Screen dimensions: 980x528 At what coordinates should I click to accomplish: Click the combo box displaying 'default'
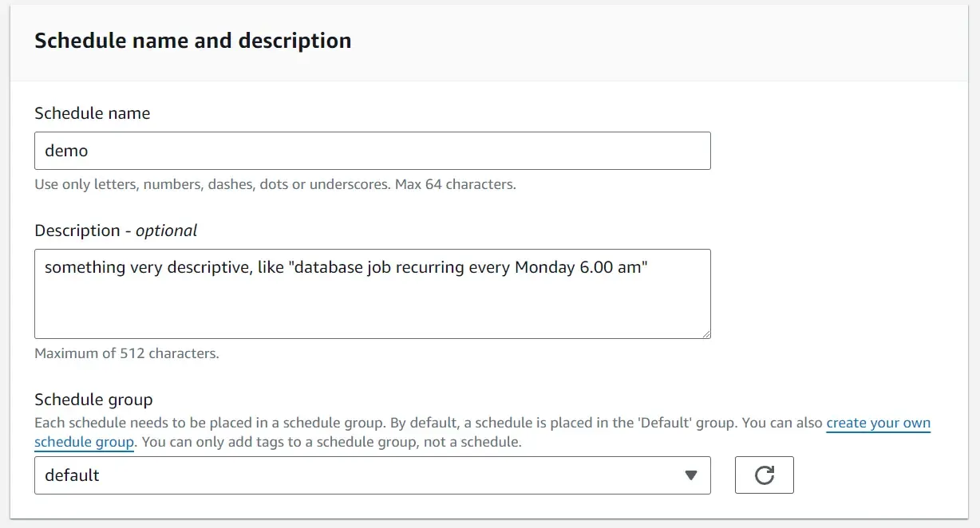(x=372, y=475)
